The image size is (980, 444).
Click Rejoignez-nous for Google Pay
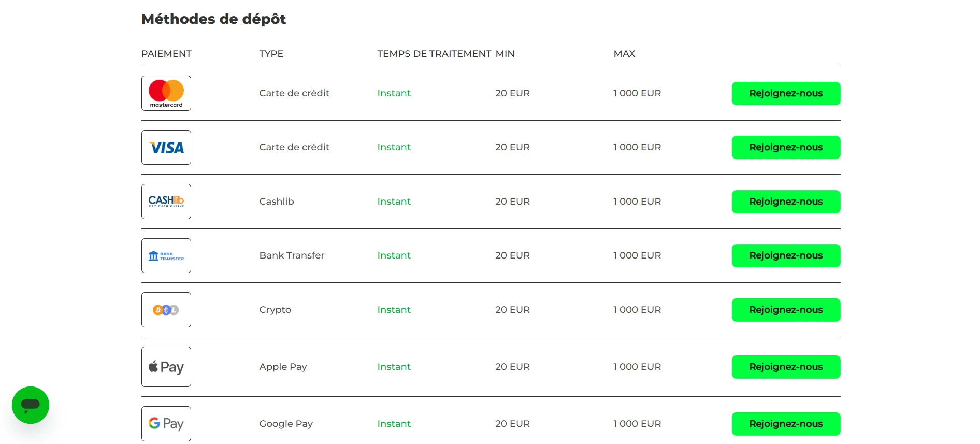(x=786, y=424)
